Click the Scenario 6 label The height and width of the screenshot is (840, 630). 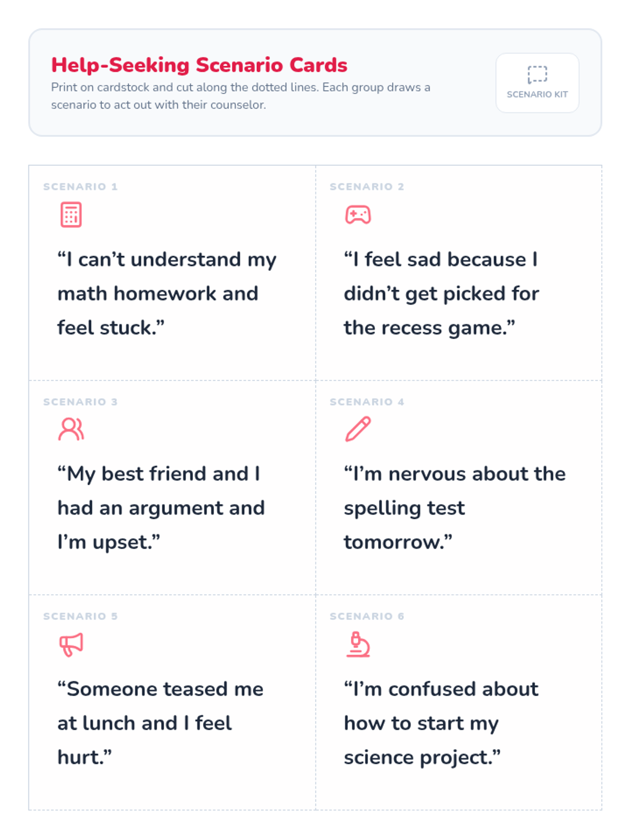[x=367, y=616]
